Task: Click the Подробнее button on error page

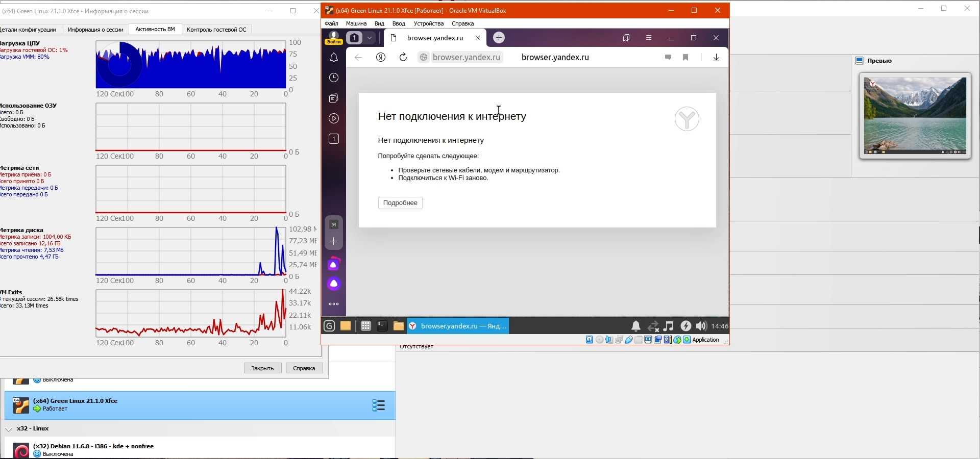Action: (400, 203)
